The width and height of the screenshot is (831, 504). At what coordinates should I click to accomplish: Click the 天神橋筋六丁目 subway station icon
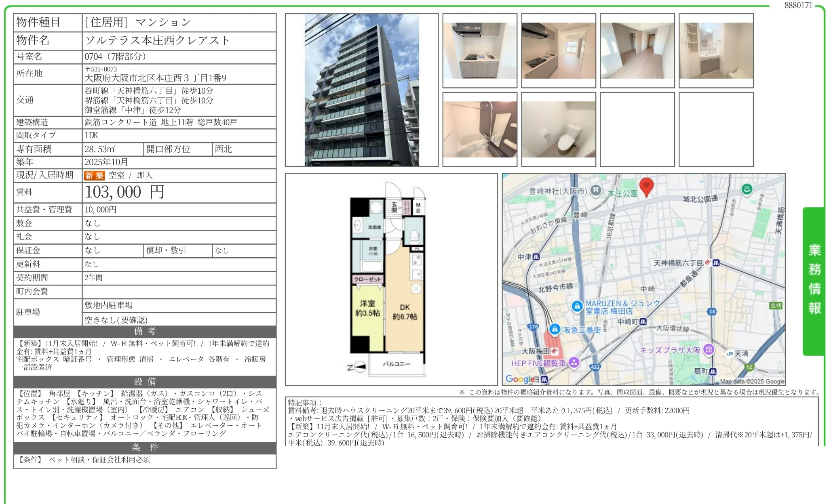(x=716, y=263)
